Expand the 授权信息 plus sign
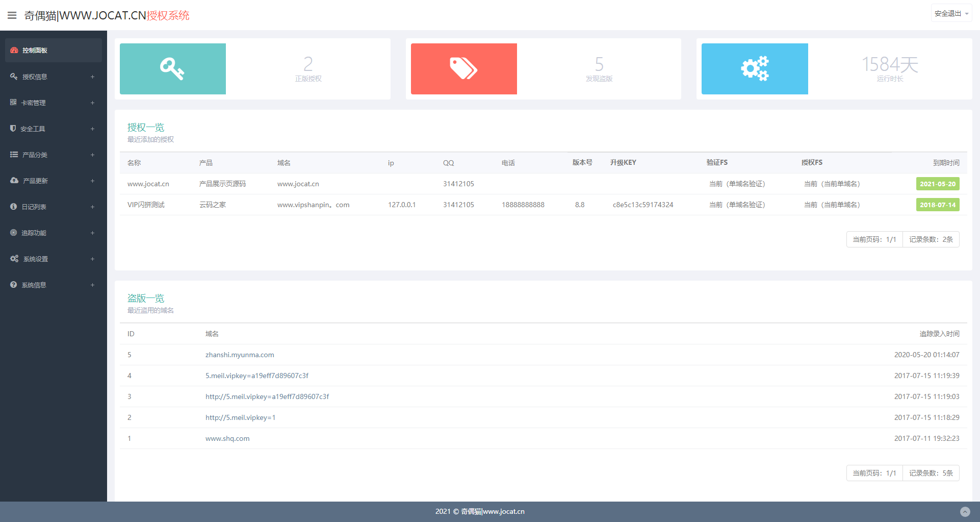Image resolution: width=980 pixels, height=522 pixels. point(92,77)
